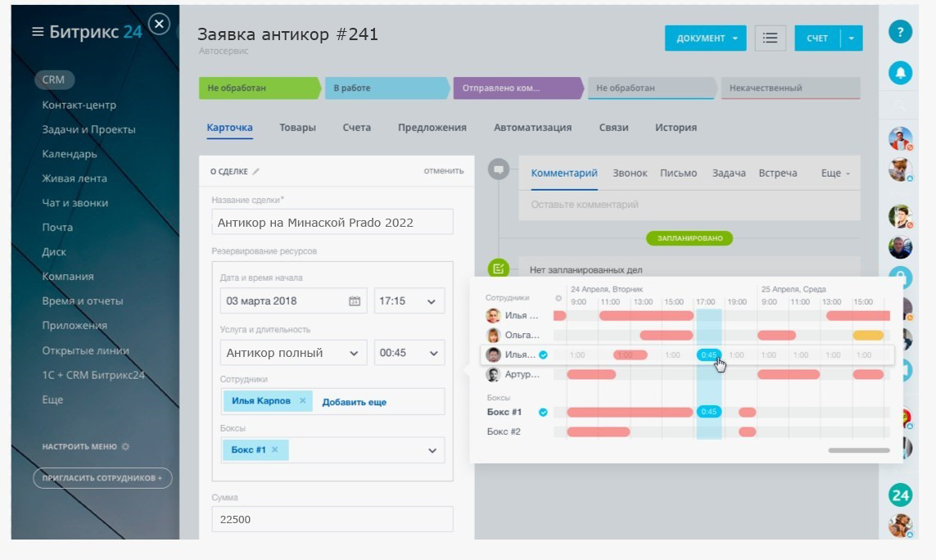The height and width of the screenshot is (560, 936).
Task: Select the Карточка tab
Action: (x=230, y=127)
